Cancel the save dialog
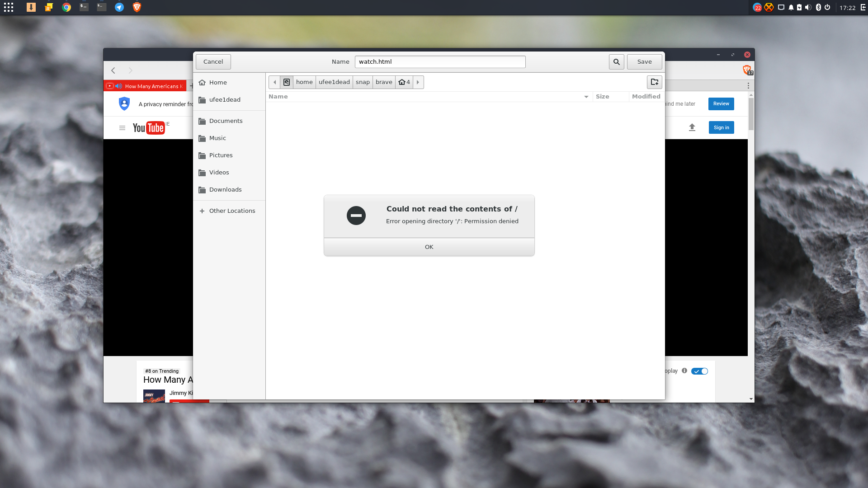868x488 pixels. coord(213,62)
